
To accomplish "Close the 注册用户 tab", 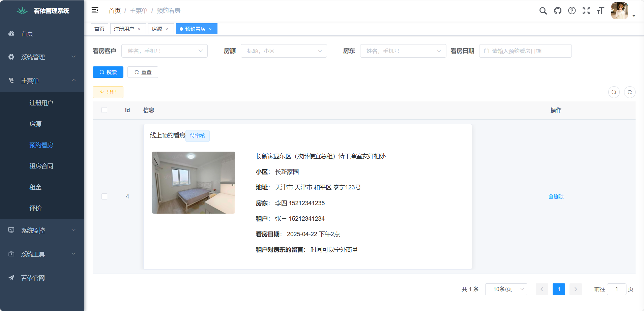I will pyautogui.click(x=139, y=29).
